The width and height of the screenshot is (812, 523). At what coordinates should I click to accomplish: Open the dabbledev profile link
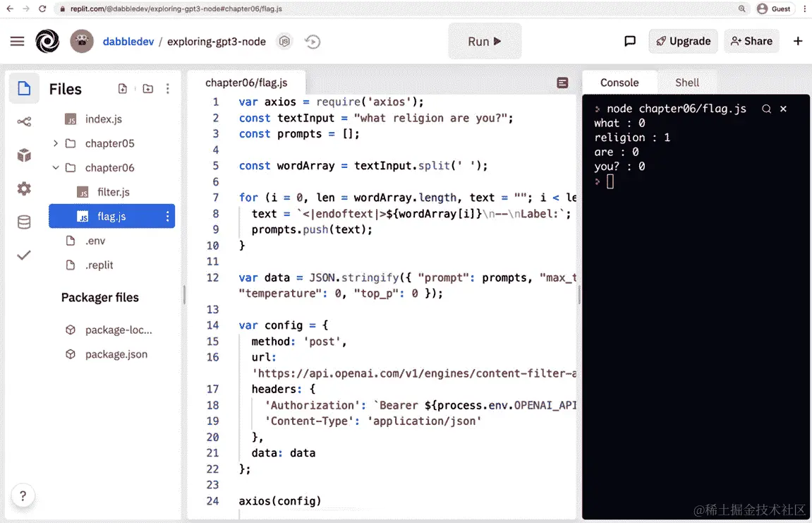128,42
